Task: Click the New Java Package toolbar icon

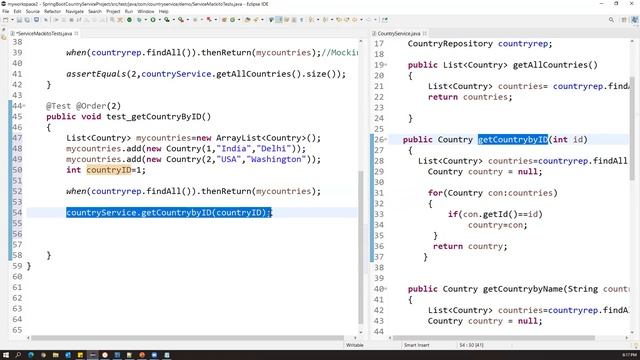Action: [x=224, y=20]
